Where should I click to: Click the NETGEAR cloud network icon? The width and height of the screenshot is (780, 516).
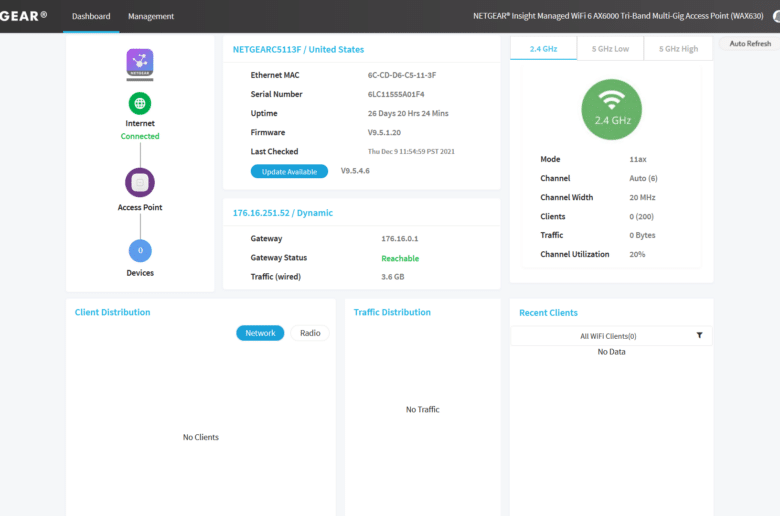(x=140, y=64)
